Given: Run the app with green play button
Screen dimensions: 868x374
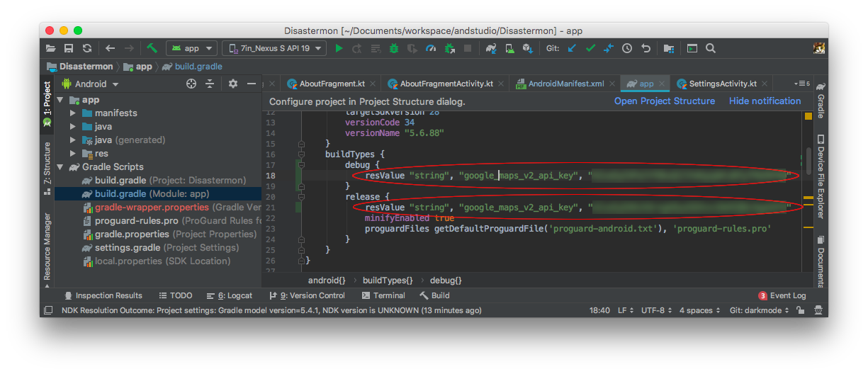Looking at the screenshot, I should [339, 48].
